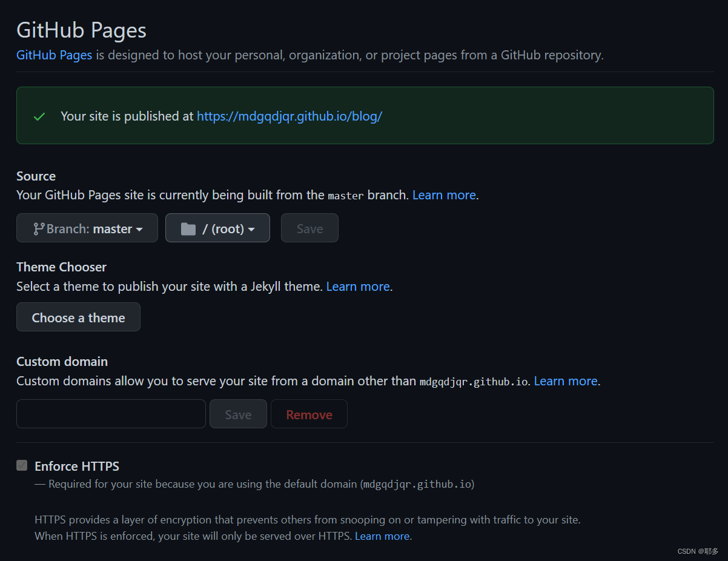Open Learn more link in Theme Chooser

[x=358, y=287]
